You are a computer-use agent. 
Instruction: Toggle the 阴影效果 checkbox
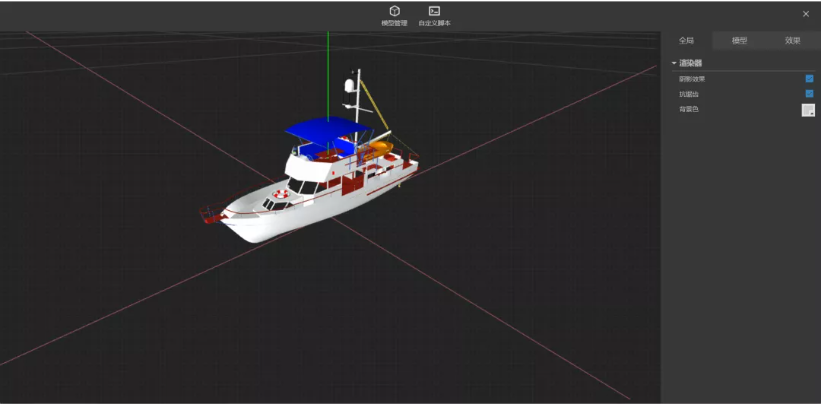[x=809, y=78]
